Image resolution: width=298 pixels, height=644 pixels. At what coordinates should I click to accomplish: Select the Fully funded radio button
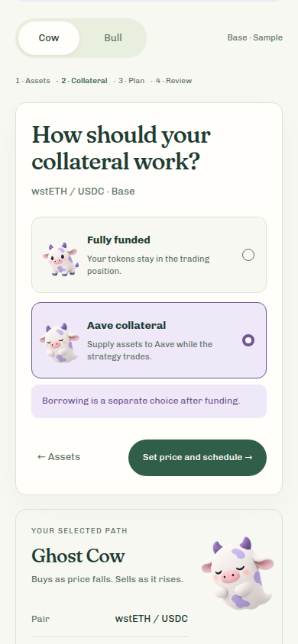[x=248, y=255]
